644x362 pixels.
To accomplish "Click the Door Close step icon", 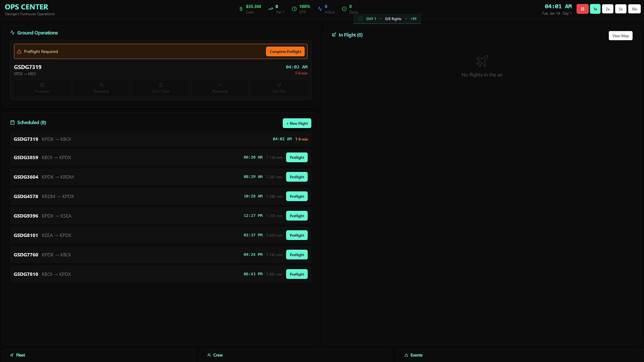I will point(161,85).
